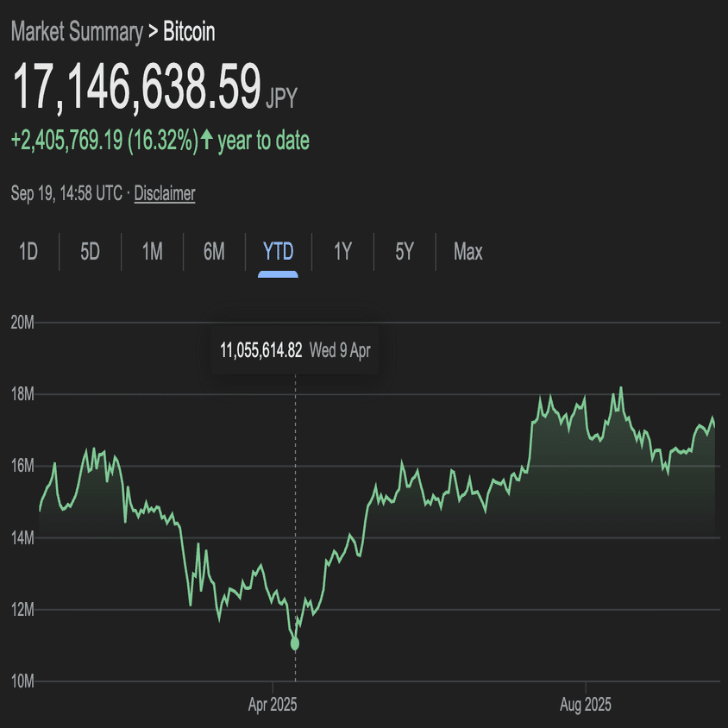The height and width of the screenshot is (728, 728).
Task: Show the 1M chart range
Action: pyautogui.click(x=153, y=252)
